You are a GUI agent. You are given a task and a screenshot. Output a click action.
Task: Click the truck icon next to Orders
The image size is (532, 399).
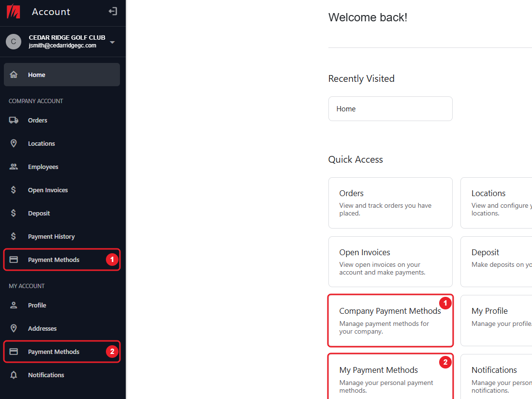tap(14, 120)
